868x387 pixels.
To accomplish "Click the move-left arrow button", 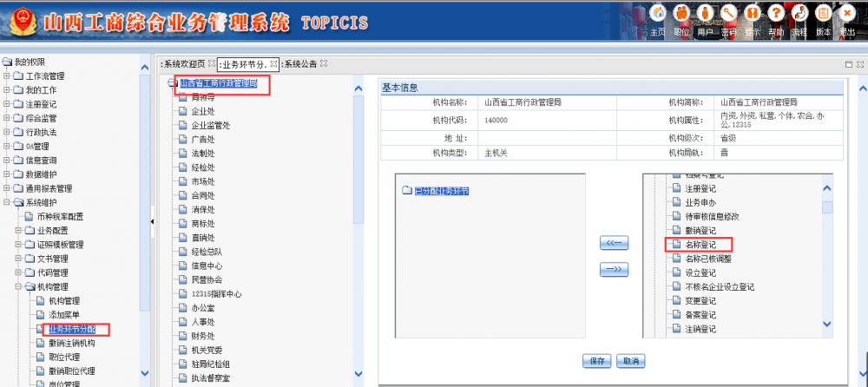I will [x=614, y=243].
